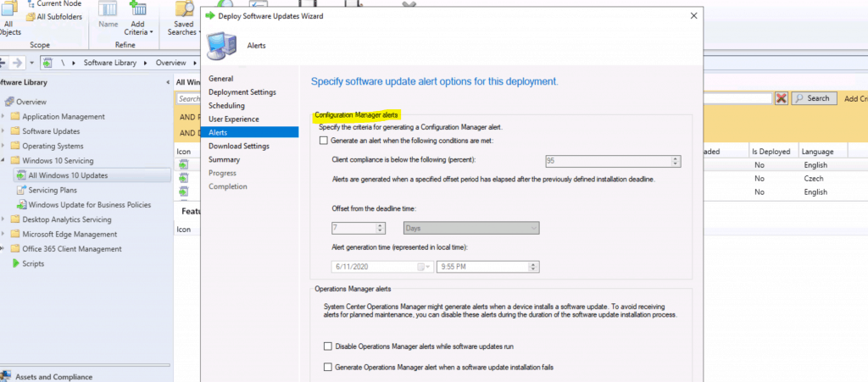Click the Czech language cell

click(x=813, y=179)
